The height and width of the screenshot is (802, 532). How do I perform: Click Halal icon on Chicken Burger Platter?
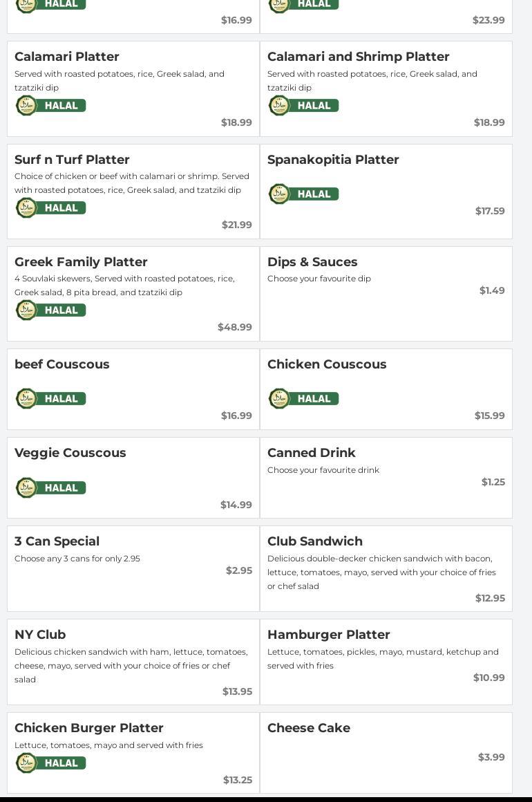click(51, 763)
